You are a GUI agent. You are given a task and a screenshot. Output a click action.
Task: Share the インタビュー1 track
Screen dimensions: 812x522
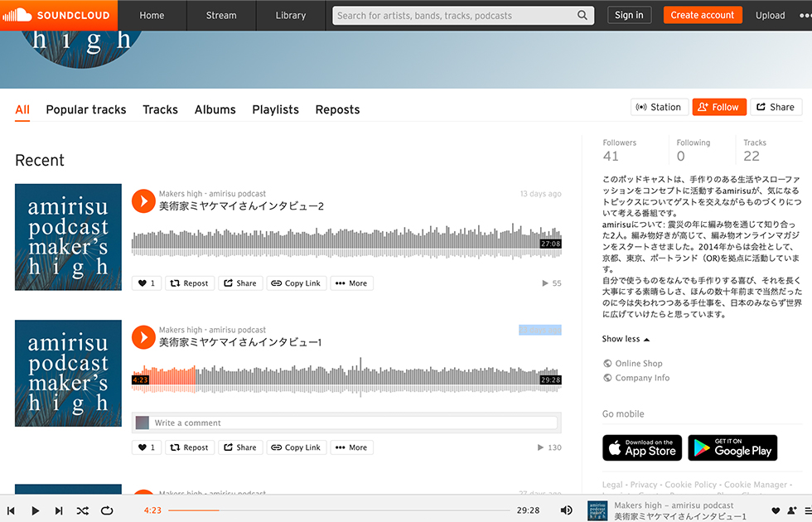pos(240,447)
